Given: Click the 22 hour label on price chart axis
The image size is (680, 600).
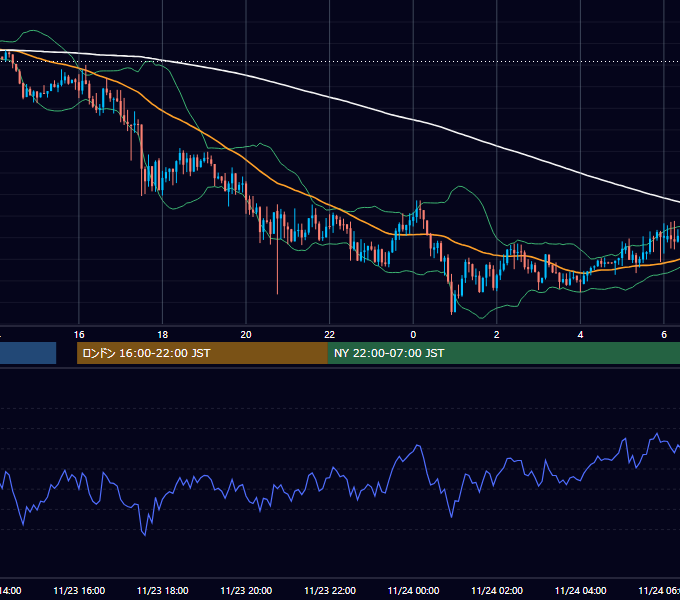Looking at the screenshot, I should coord(330,335).
